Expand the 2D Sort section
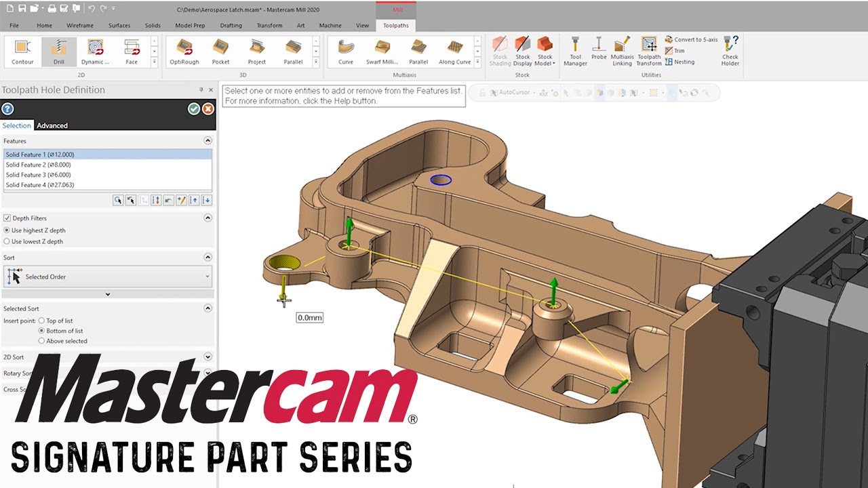Image resolution: width=868 pixels, height=488 pixels. point(208,357)
